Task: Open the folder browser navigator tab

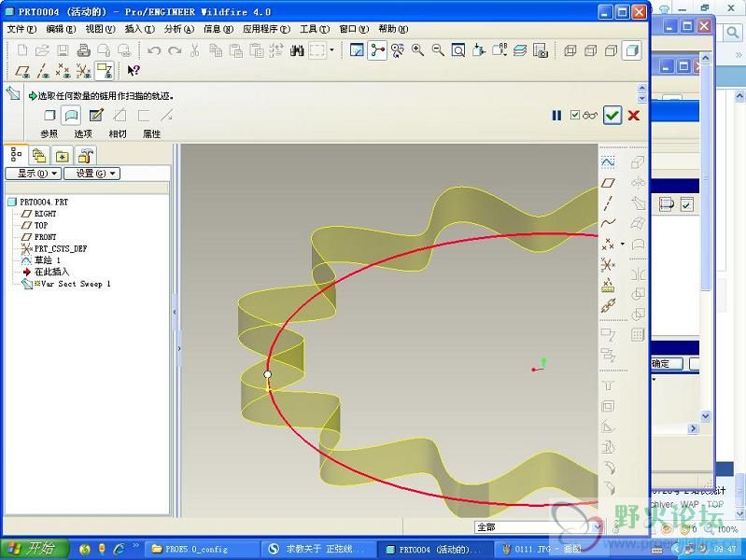Action: [39, 156]
